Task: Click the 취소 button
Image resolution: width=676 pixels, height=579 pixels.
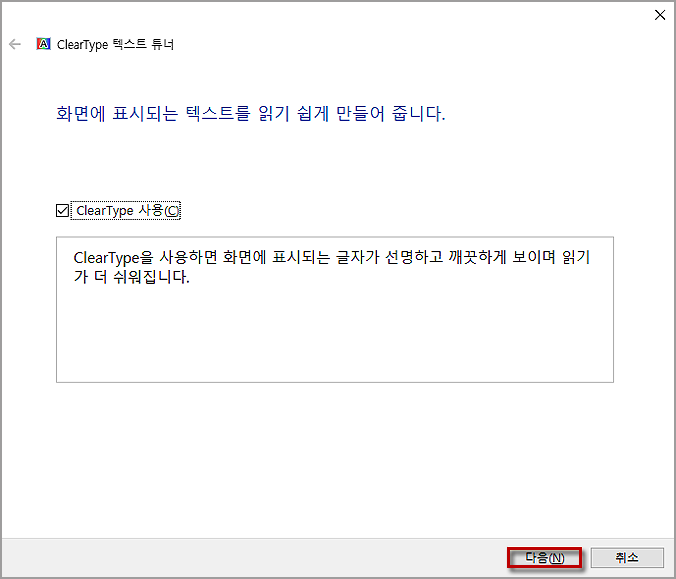Action: [x=627, y=557]
